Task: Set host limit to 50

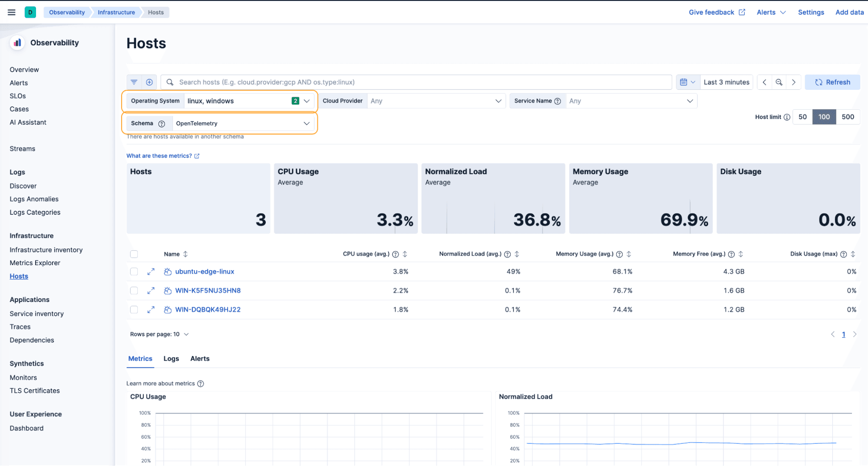Action: (802, 117)
